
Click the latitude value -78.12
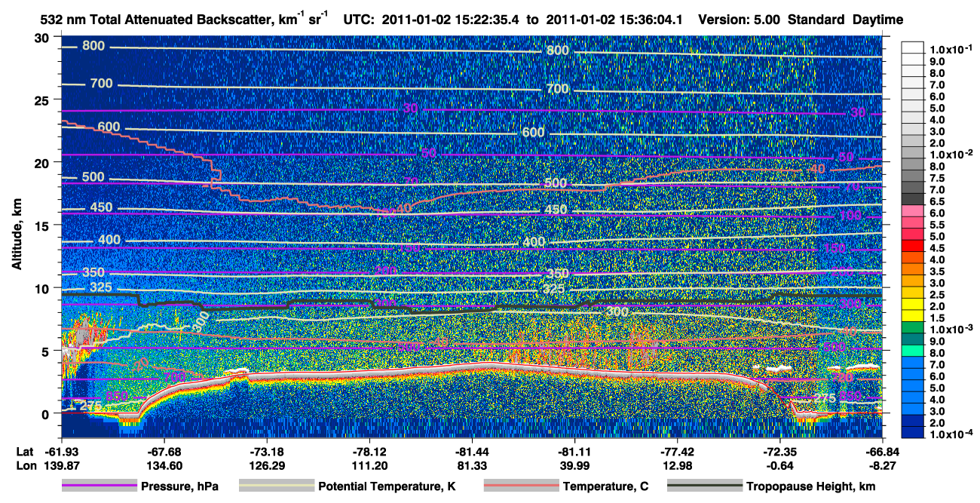click(x=370, y=452)
